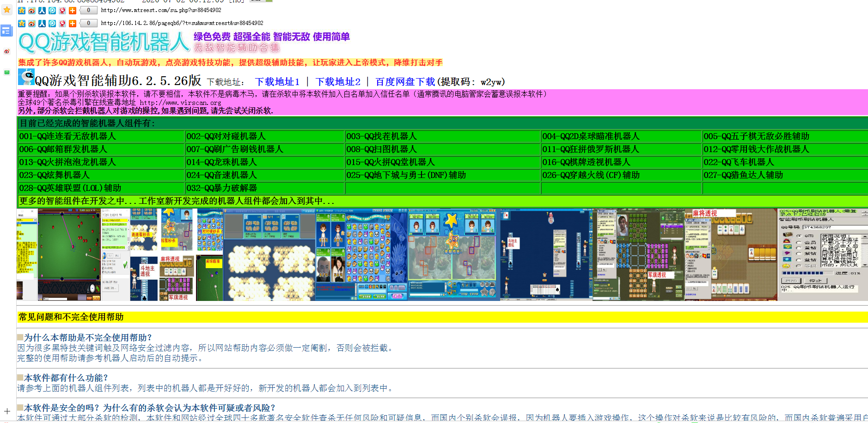This screenshot has height=423, width=868.
Task: Click the robot logo beside QQ游戏智能辅助 title
Action: pyautogui.click(x=26, y=77)
